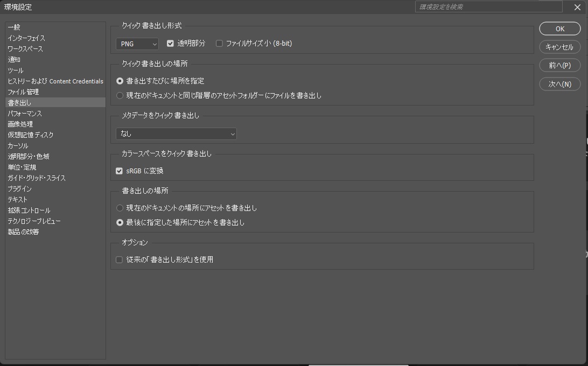Open the ファイル管理 preferences category
The height and width of the screenshot is (366, 588).
tap(55, 92)
